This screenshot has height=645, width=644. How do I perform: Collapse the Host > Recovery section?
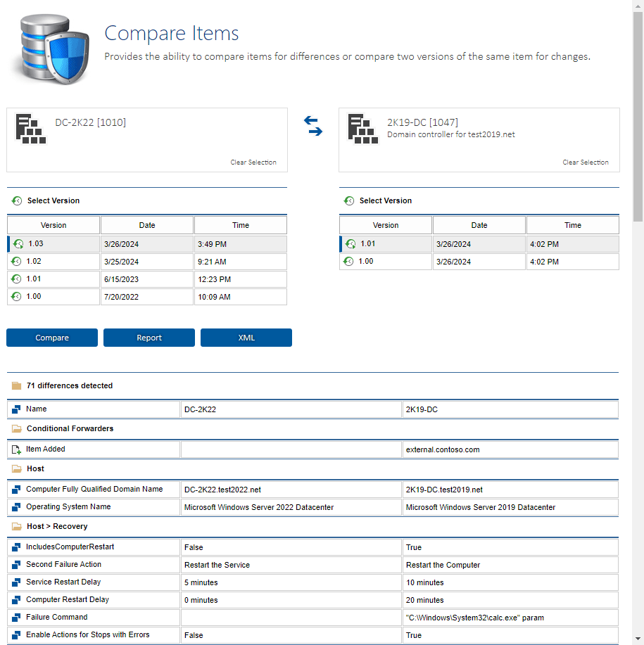(x=56, y=526)
